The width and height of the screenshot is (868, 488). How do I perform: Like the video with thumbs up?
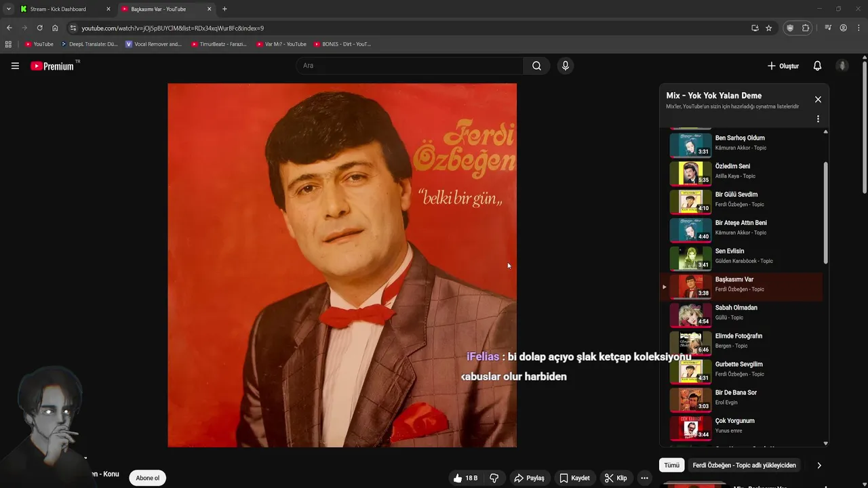pos(465,478)
